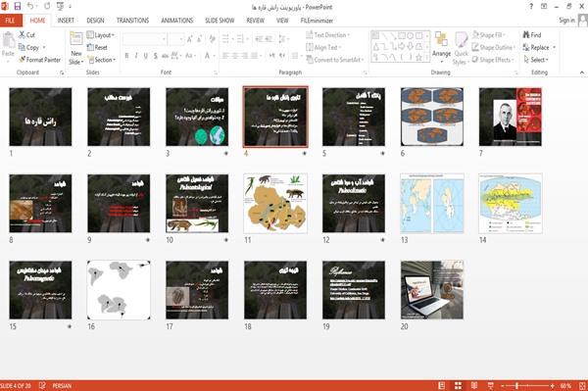The image size is (588, 391).
Task: Select slide 19 References thumbnail
Action: point(354,290)
